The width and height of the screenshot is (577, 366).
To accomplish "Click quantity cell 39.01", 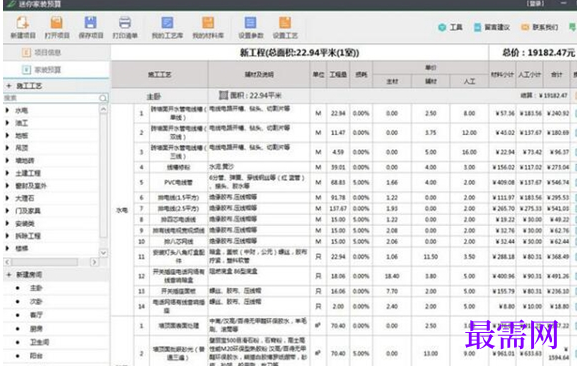I will pyautogui.click(x=338, y=167).
